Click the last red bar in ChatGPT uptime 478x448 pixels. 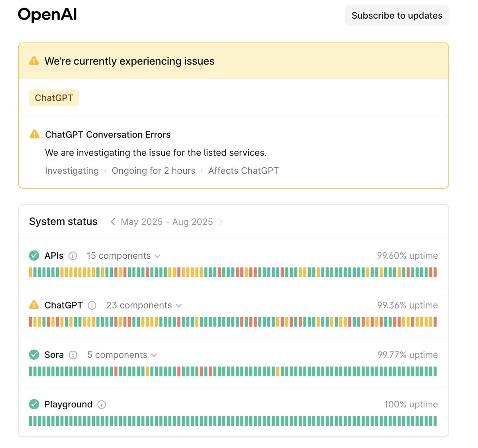[x=435, y=322]
